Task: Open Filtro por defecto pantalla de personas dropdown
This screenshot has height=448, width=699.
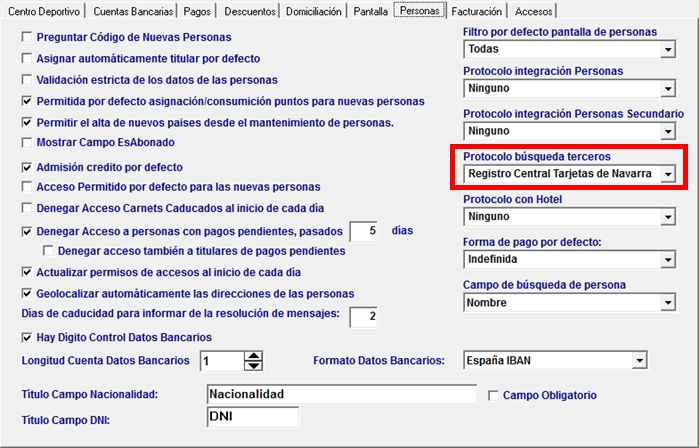Action: 667,49
